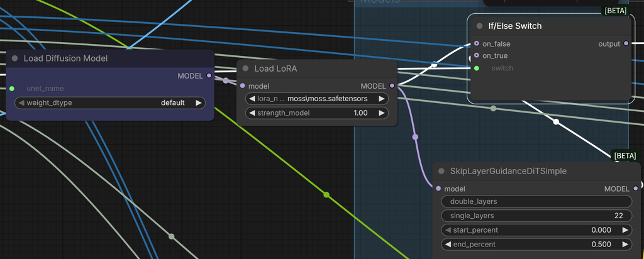Click the double_layers text field

tap(536, 202)
